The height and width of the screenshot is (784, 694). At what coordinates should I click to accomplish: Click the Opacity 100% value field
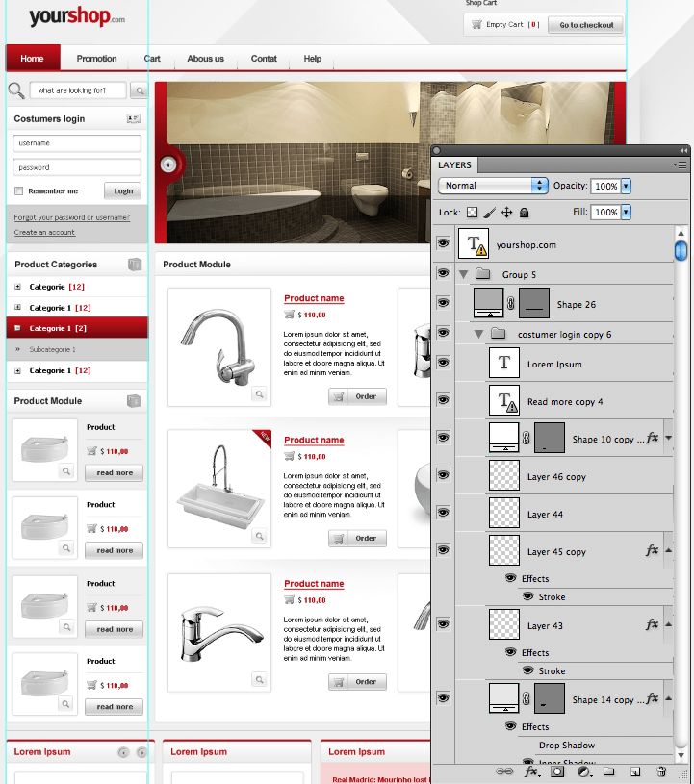606,186
